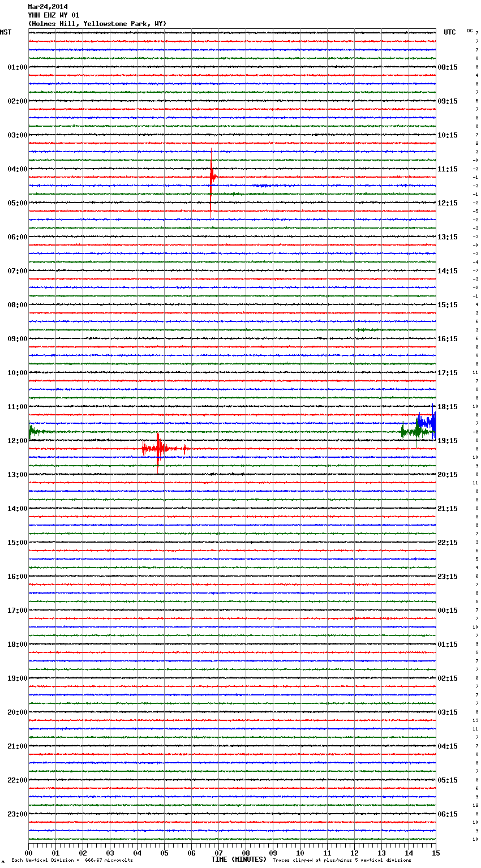The image size is (481, 868).
Task: Click minute 07 on the bottom axis
Action: pos(218,853)
